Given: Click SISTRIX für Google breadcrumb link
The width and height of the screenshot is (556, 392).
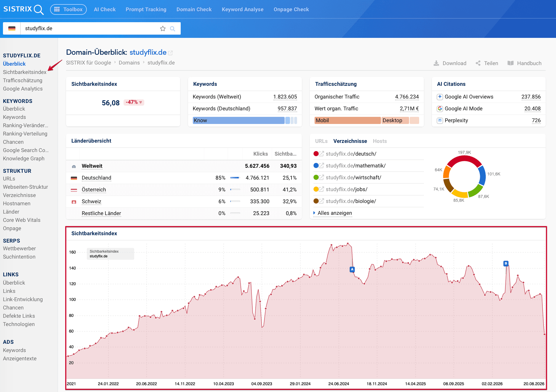Looking at the screenshot, I should 89,63.
